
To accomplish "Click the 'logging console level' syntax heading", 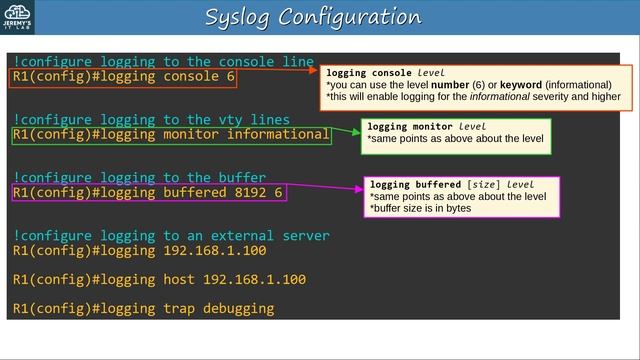I will click(385, 73).
